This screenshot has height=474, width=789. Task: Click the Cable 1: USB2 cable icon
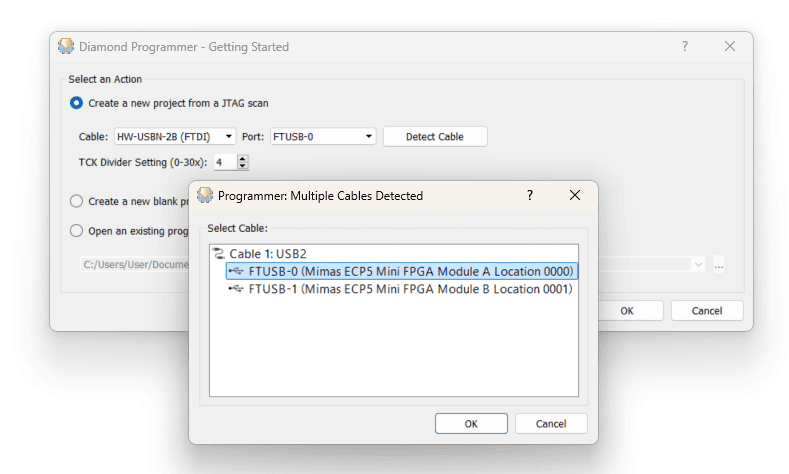pyautogui.click(x=219, y=254)
